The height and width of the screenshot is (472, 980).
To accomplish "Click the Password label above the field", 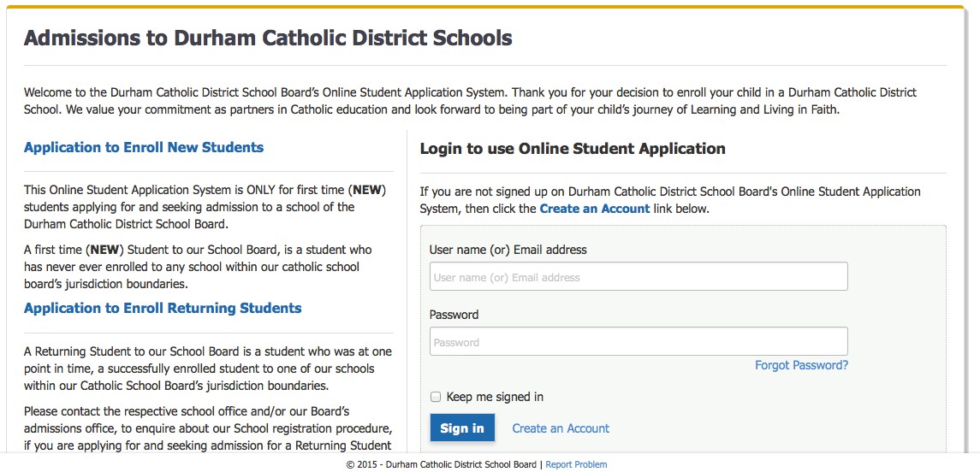I will point(454,315).
